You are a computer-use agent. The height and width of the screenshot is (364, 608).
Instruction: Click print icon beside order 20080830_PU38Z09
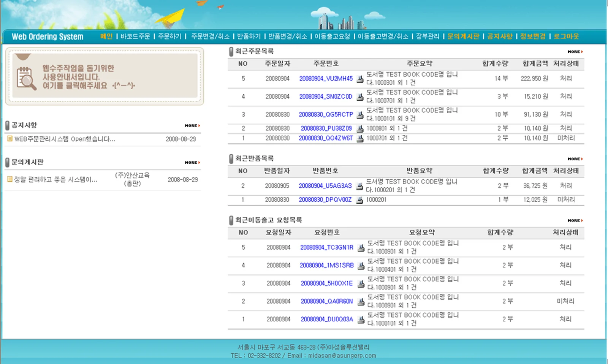pos(360,129)
